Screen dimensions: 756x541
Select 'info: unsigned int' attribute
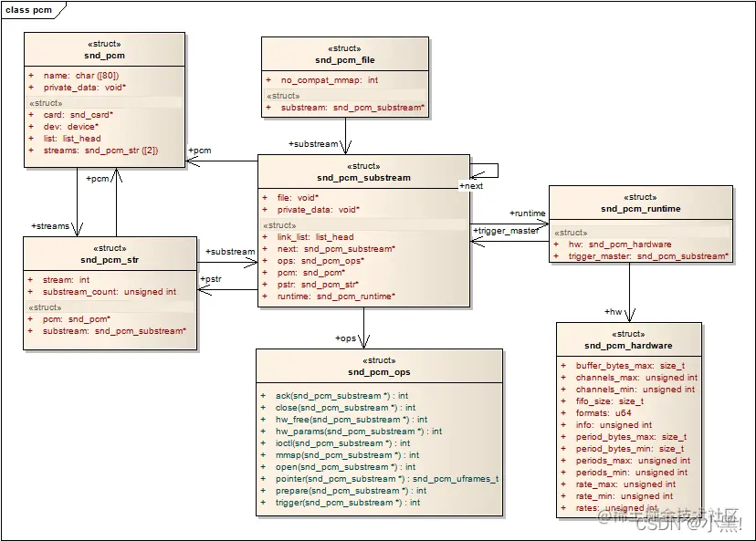click(x=614, y=425)
